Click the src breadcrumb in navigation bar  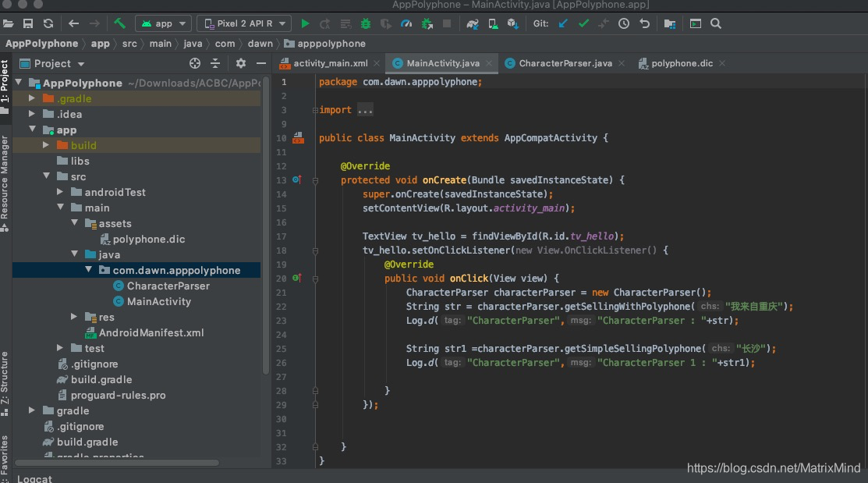[129, 44]
